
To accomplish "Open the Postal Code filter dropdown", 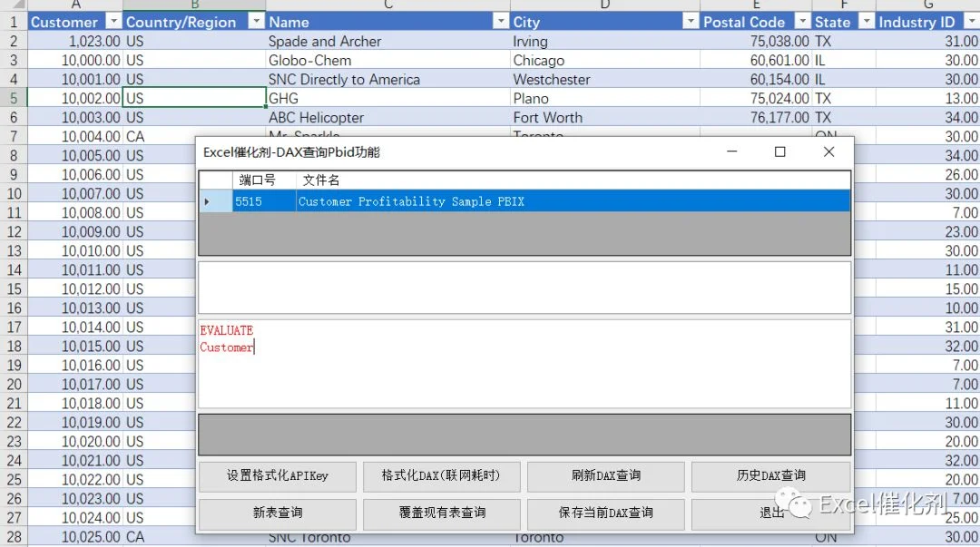I will (x=802, y=22).
